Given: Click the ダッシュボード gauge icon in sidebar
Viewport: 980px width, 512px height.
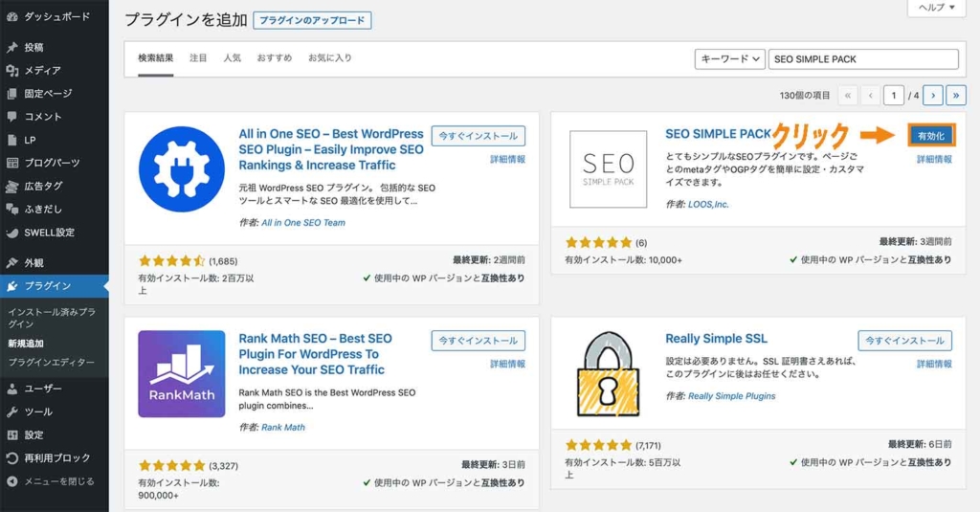Looking at the screenshot, I should (x=11, y=17).
